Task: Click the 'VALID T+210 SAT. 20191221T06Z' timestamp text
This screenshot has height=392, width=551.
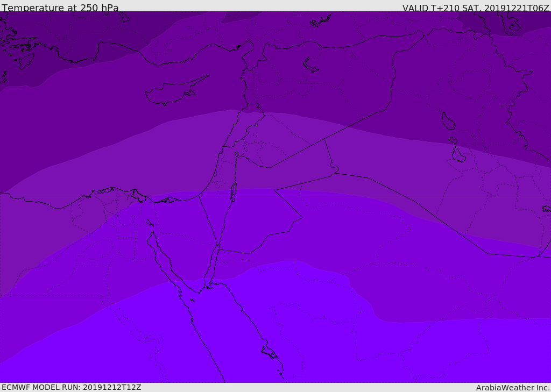Action: [476, 8]
